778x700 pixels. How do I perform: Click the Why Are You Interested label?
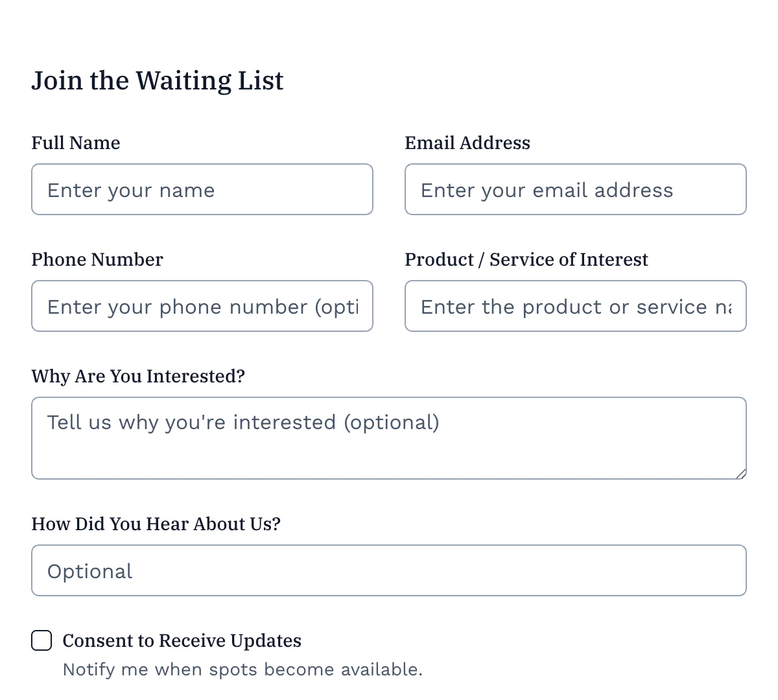pyautogui.click(x=138, y=376)
